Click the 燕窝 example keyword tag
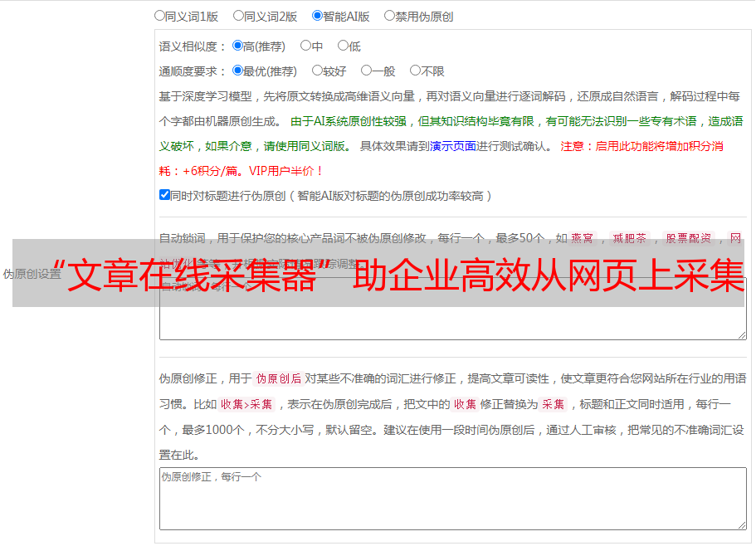 point(583,238)
